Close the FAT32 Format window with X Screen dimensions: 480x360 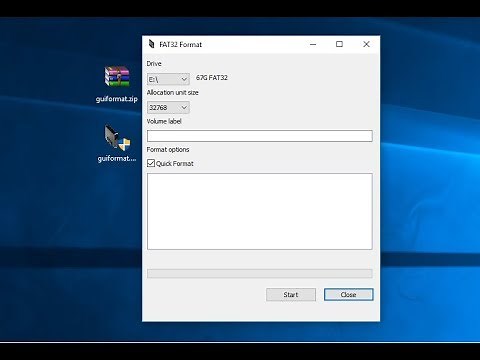pos(366,44)
